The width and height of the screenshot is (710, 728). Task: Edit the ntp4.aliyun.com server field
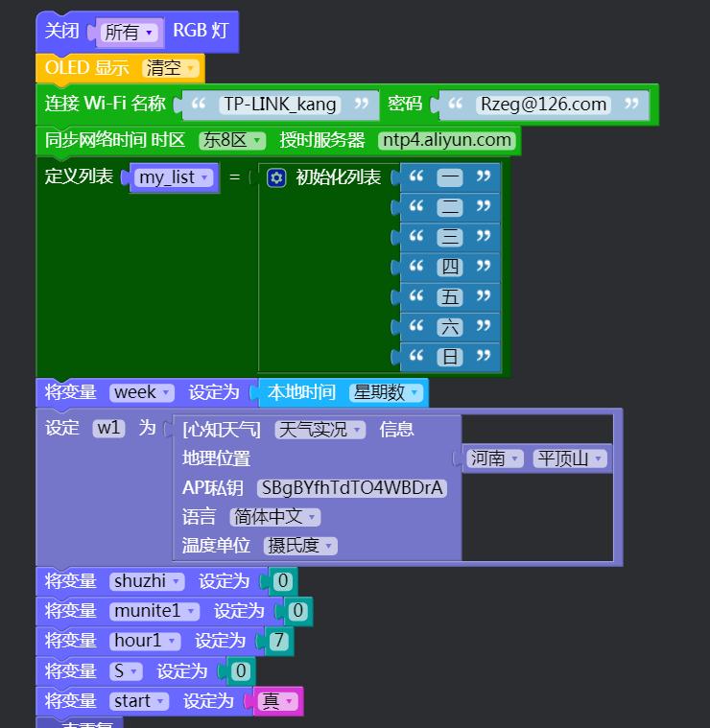point(447,140)
